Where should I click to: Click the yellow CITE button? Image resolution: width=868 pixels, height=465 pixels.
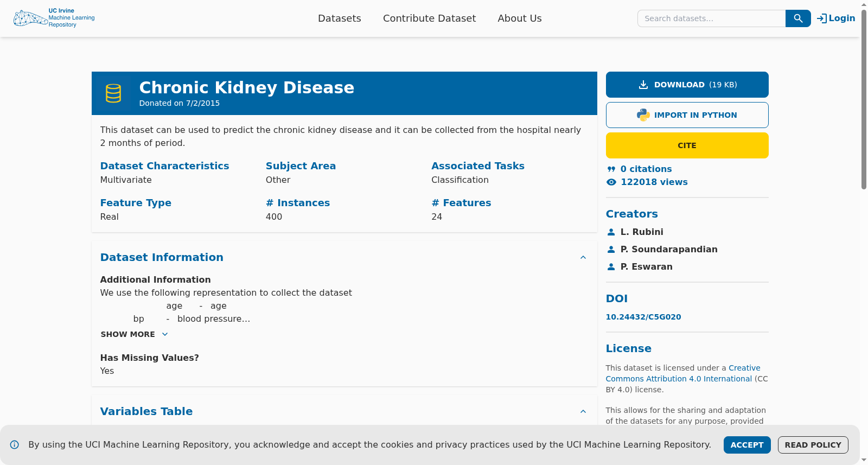tap(687, 145)
